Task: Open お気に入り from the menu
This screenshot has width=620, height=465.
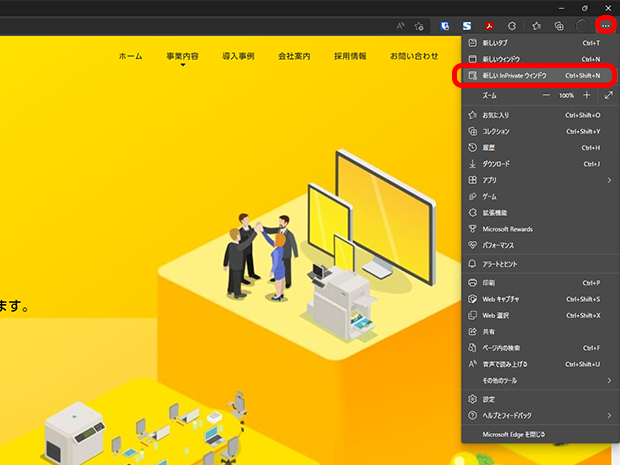Action: pos(541,115)
